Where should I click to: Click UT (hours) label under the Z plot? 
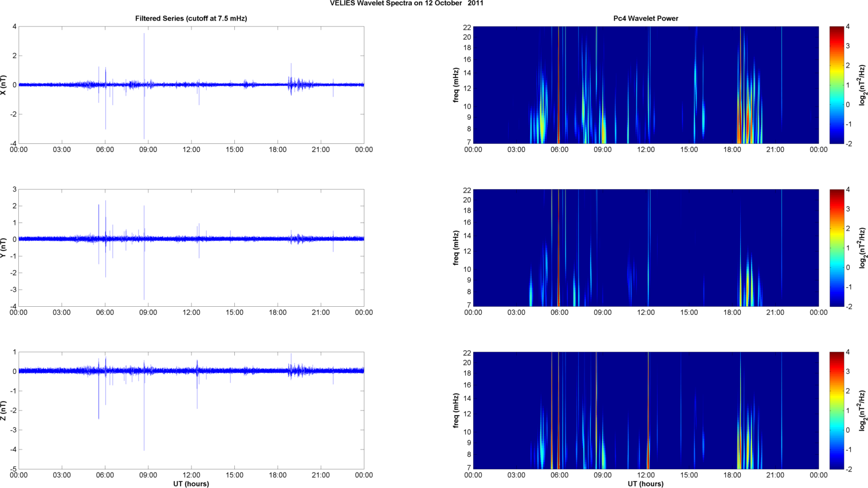191,484
